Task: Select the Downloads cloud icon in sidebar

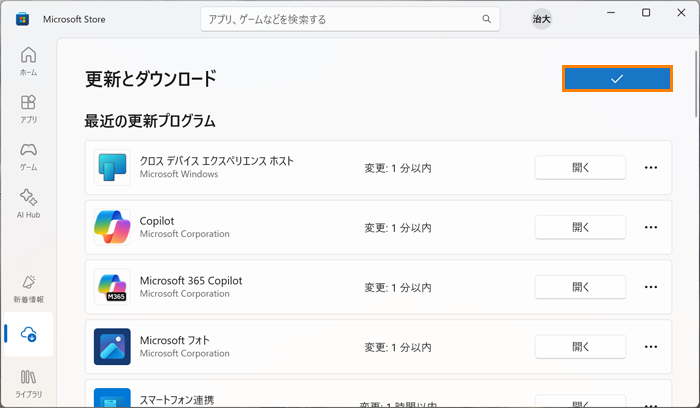Action: click(28, 334)
